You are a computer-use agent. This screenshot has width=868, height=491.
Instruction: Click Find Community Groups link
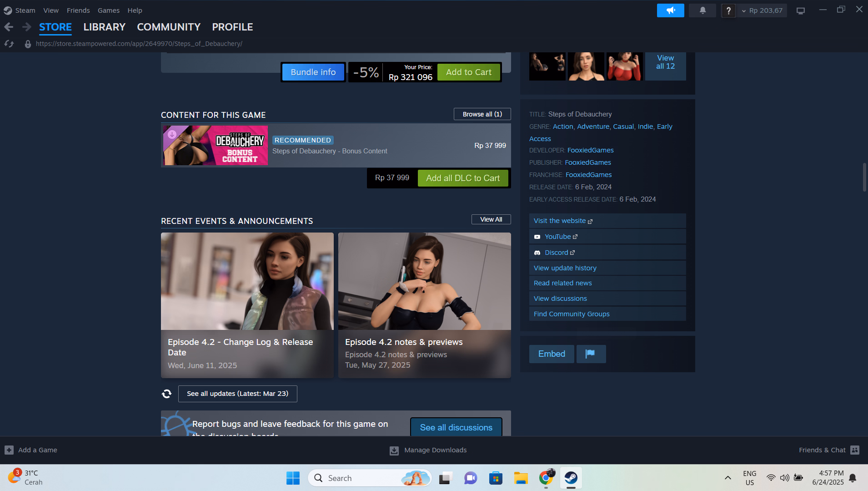click(607, 314)
